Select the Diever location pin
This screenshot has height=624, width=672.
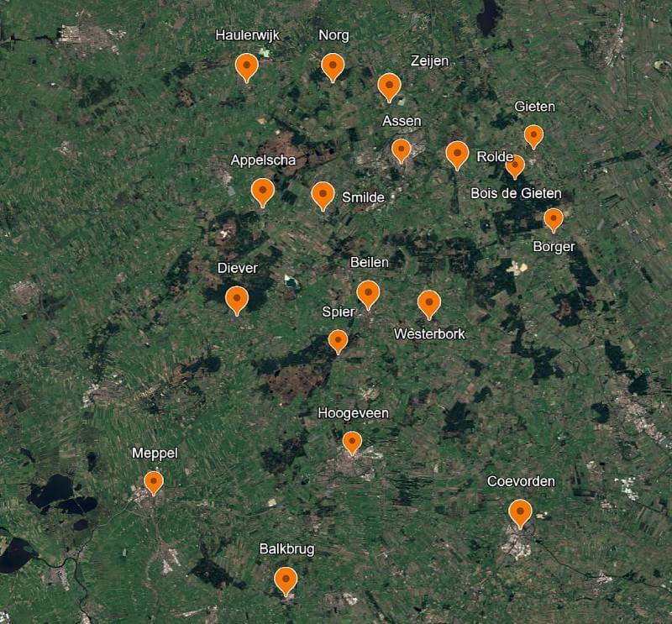click(x=237, y=301)
